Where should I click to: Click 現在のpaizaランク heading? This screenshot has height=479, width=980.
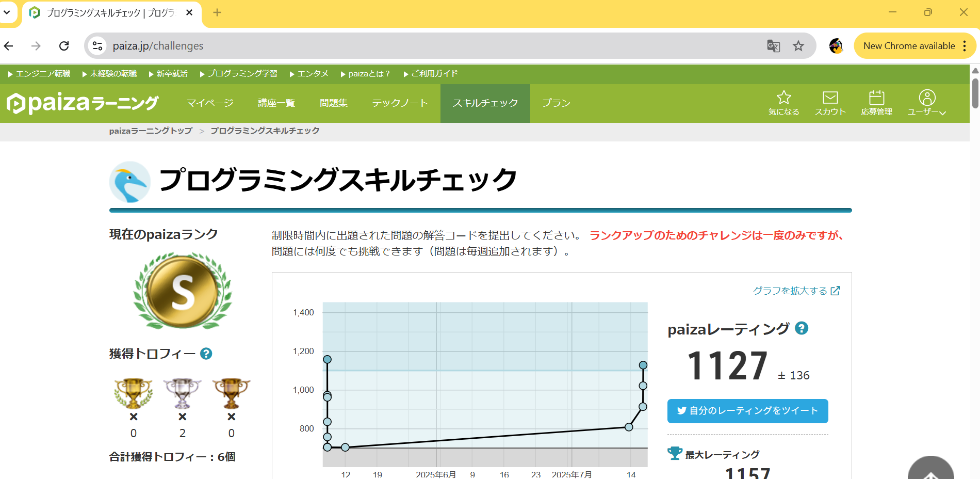click(x=164, y=235)
